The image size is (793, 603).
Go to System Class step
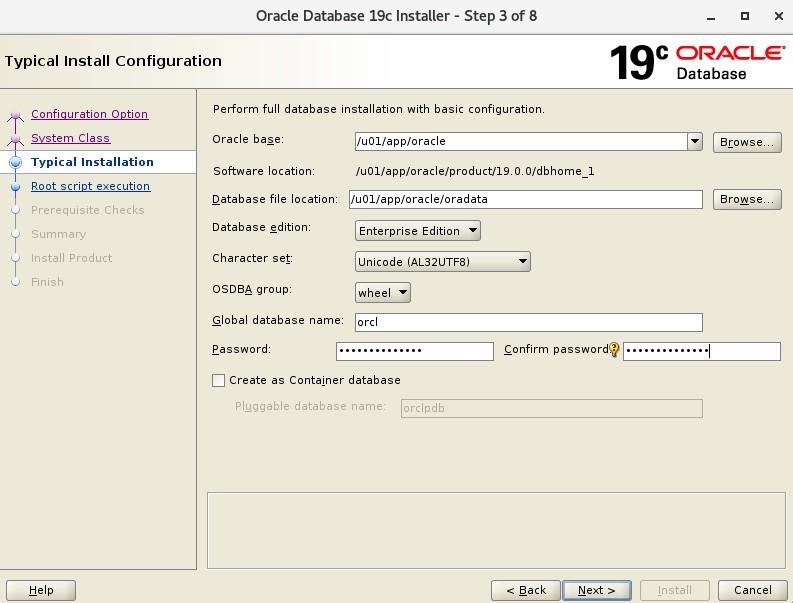(x=70, y=138)
